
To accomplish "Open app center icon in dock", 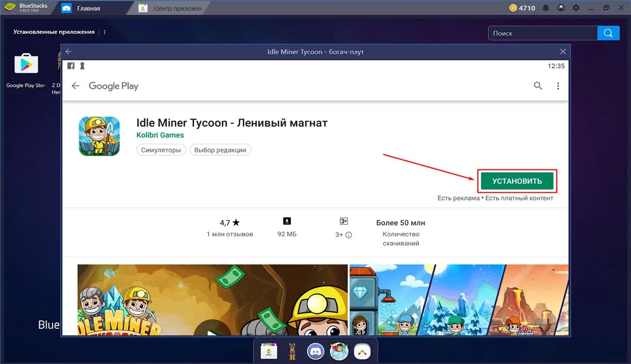I will tap(268, 351).
